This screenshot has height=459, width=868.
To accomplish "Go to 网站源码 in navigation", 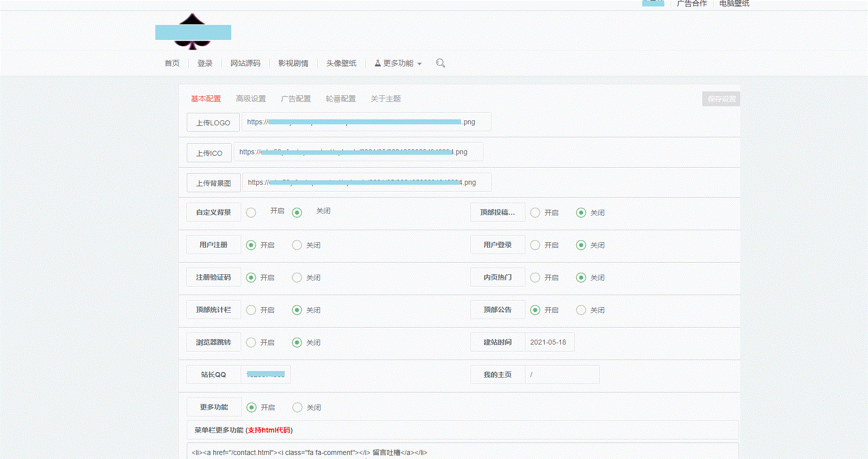I will (245, 63).
